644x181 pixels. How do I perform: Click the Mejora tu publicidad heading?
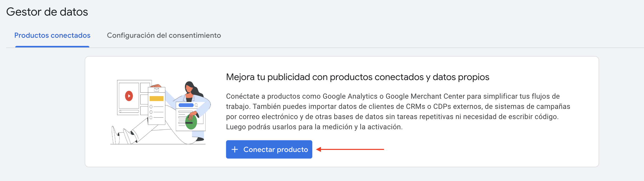357,77
